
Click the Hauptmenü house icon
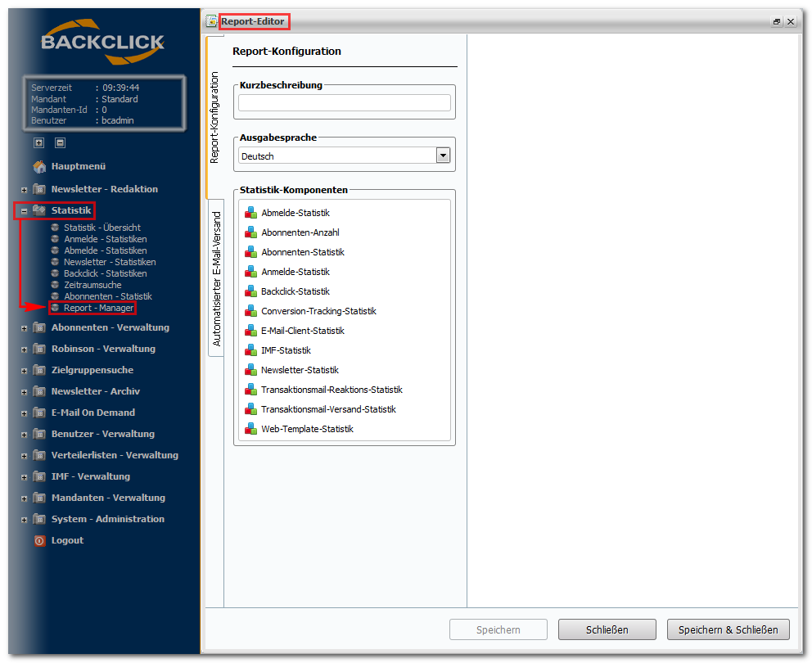(x=39, y=167)
